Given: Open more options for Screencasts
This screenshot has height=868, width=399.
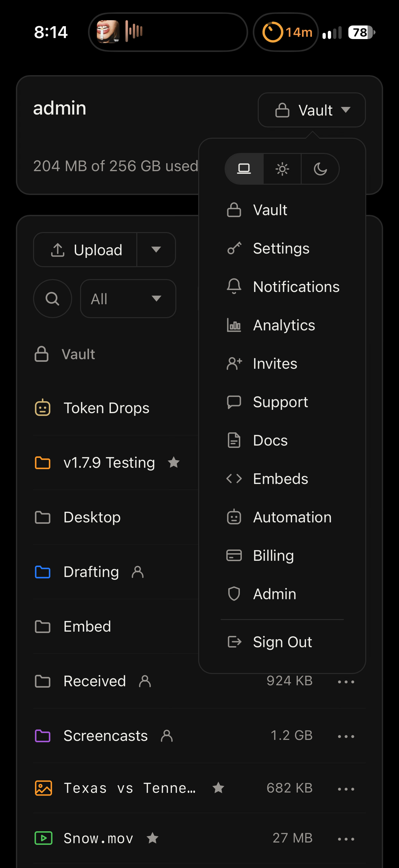Looking at the screenshot, I should tap(346, 736).
